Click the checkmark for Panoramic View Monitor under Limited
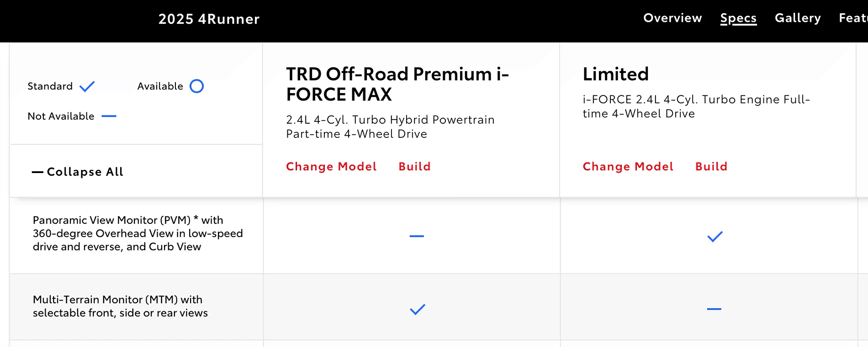Viewport: 868px width, 347px height. tap(715, 236)
